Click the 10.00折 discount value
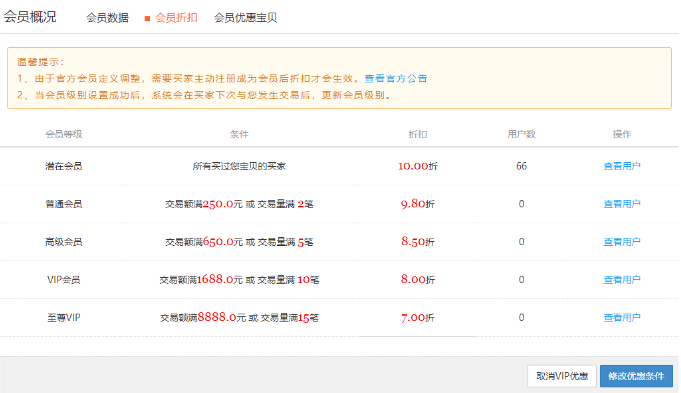This screenshot has width=681, height=393. 418,166
